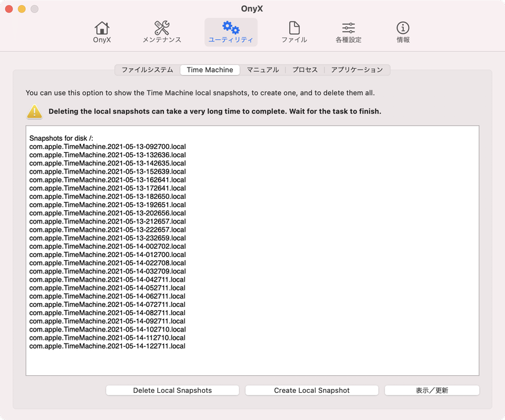Screen dimensions: 505x420
Task: Click the 表示／更新 refresh button
Action: point(432,390)
